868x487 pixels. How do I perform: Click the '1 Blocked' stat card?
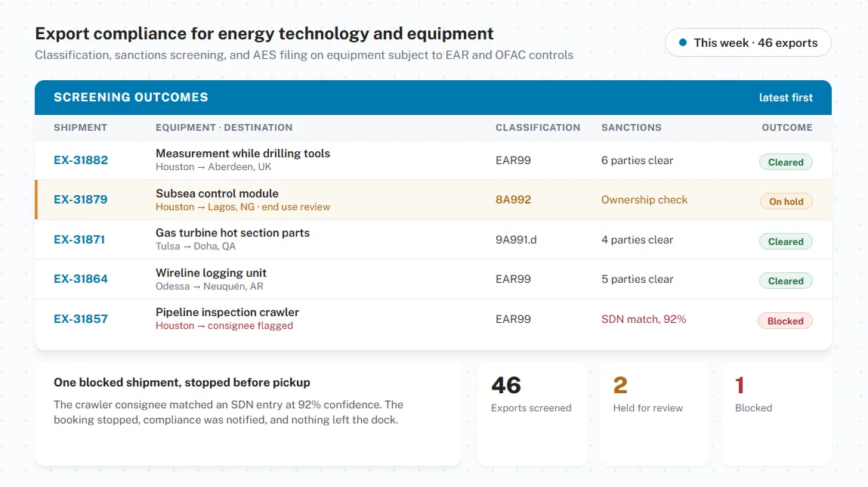[x=776, y=414]
